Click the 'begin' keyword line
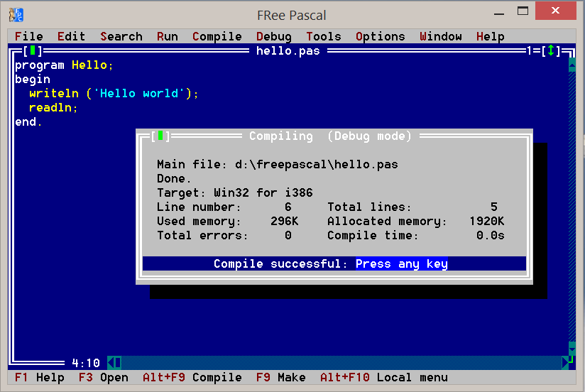 (x=33, y=79)
